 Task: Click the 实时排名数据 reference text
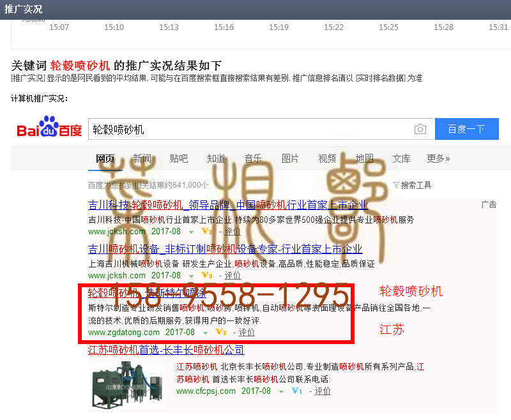click(x=380, y=78)
